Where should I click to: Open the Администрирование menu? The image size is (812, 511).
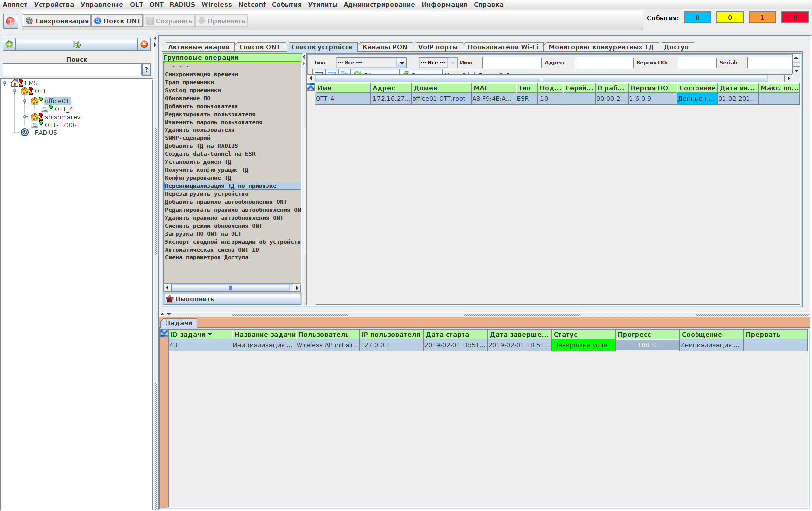tap(379, 4)
